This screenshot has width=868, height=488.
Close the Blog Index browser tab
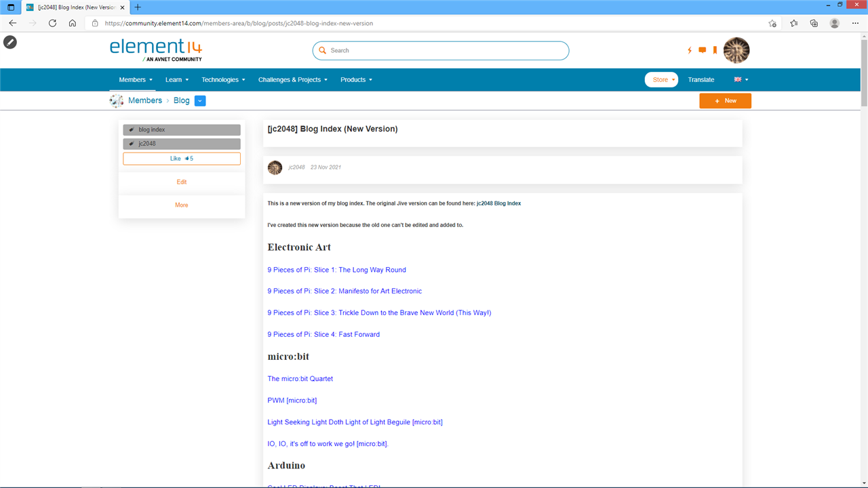click(x=122, y=7)
